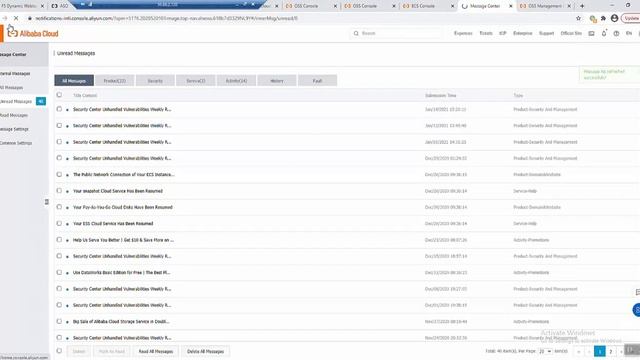Switch to the ECS Console browser tab
The width and height of the screenshot is (640, 360).
424,6
